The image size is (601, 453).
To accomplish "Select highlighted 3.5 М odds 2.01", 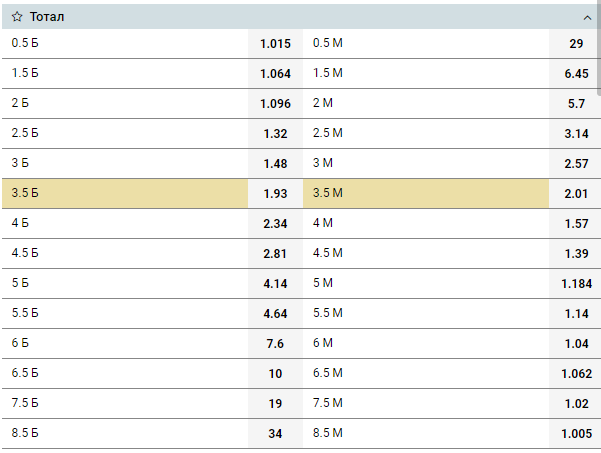I will (575, 193).
